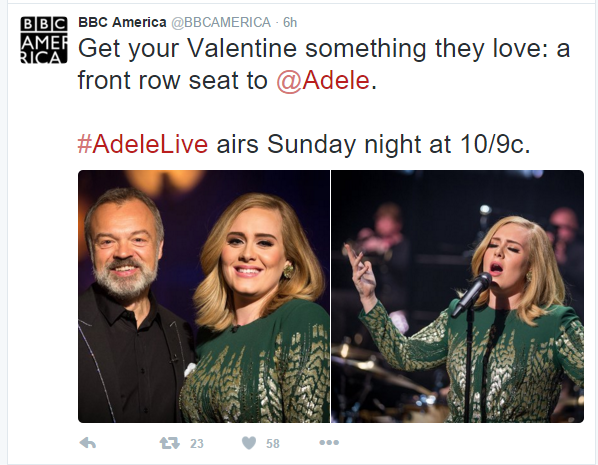The width and height of the screenshot is (598, 465).
Task: Click the "airs Sunday night at 10/9c" text
Action: 373,145
